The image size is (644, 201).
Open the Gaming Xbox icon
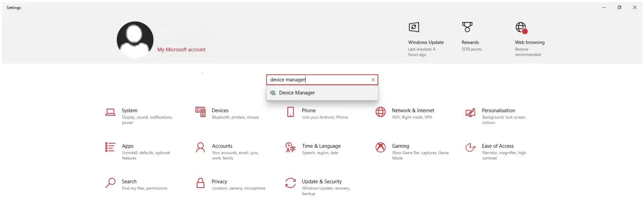pyautogui.click(x=380, y=147)
